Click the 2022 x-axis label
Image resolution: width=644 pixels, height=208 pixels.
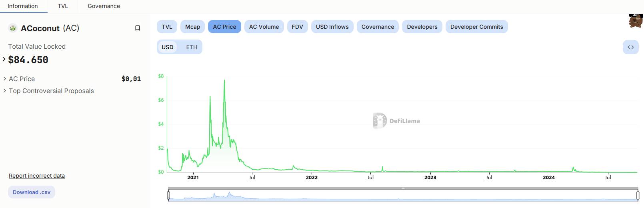[312, 177]
